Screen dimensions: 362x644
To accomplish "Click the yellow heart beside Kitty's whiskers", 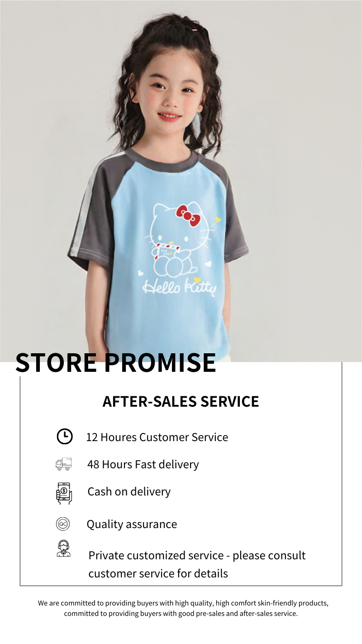I will pos(218,220).
